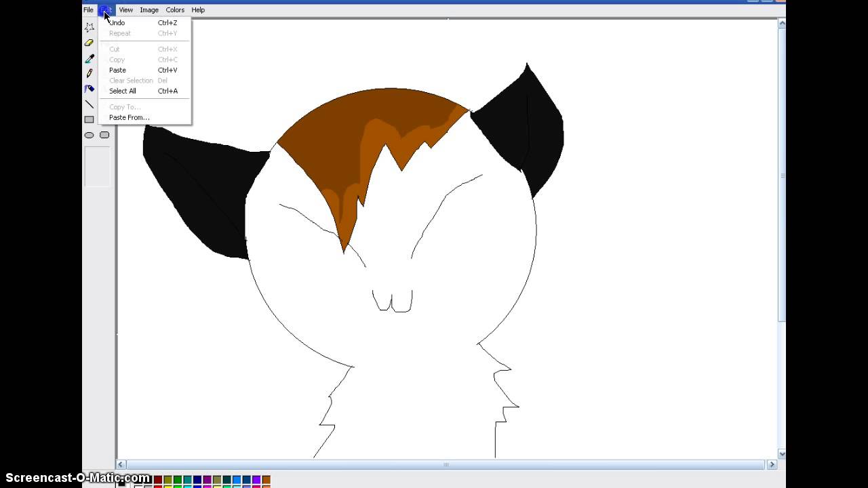Pick the green palette color
The width and height of the screenshot is (868, 488).
click(x=178, y=480)
